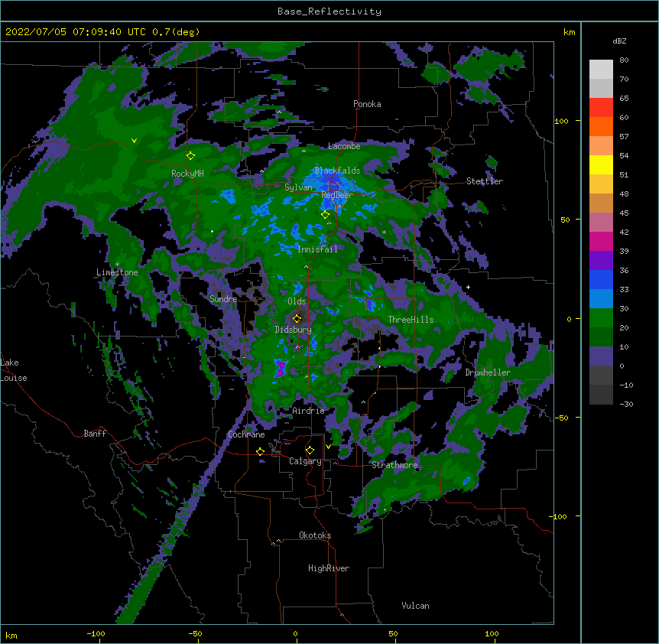The height and width of the screenshot is (644, 659).
Task: Select the magenta 39-42 dBZ legend swatch
Action: (x=601, y=241)
